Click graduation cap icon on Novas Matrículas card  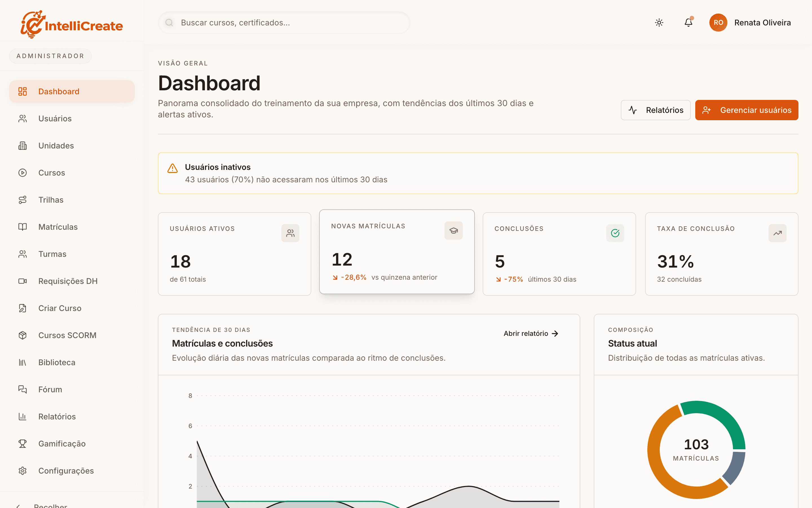[454, 231]
